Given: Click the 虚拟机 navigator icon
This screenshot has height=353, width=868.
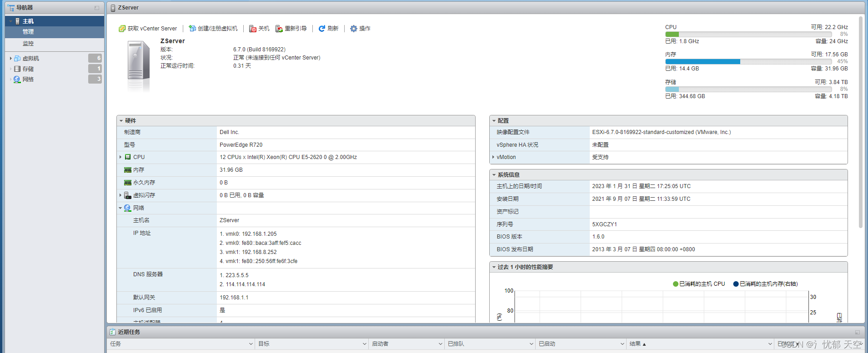Looking at the screenshot, I should click(17, 58).
